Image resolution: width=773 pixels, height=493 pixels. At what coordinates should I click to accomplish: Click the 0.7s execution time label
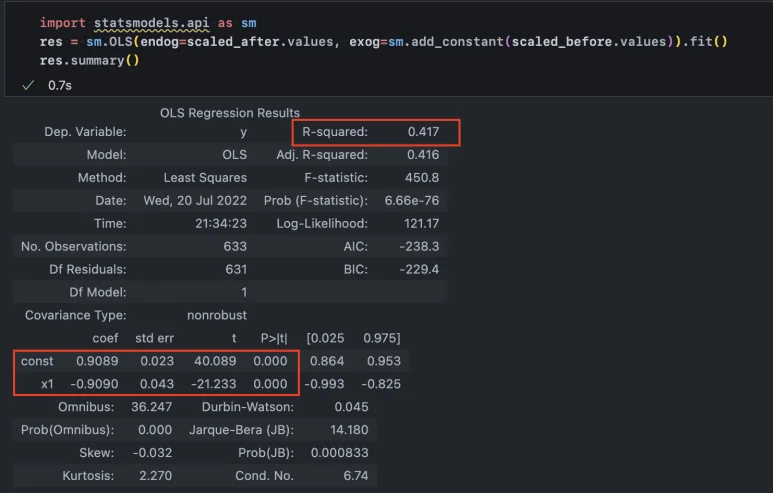(59, 86)
